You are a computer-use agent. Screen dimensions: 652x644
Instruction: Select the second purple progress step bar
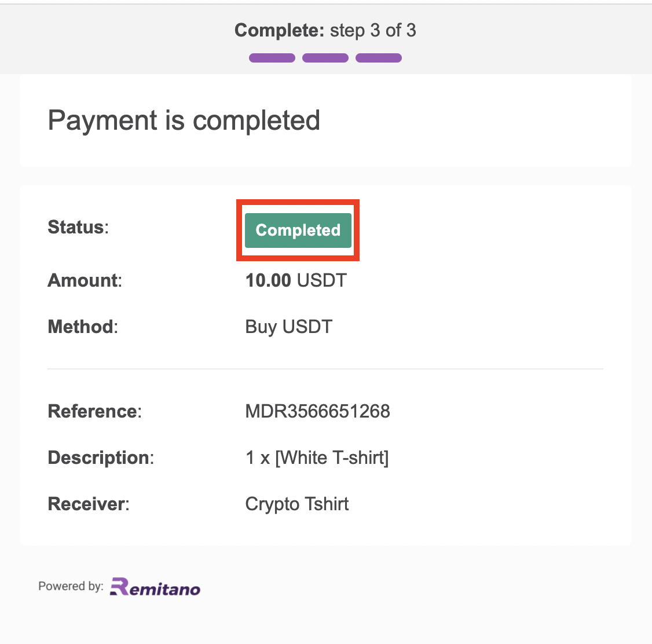point(325,58)
